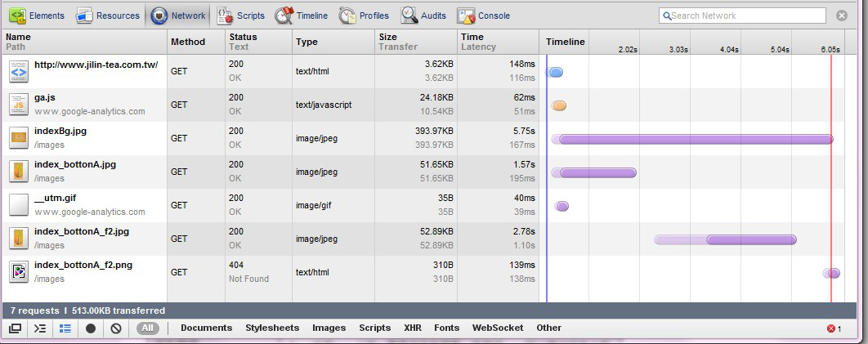Click the index_bottonA_f2.jpg thumbnail icon
Image resolution: width=868 pixels, height=344 pixels.
(x=19, y=239)
